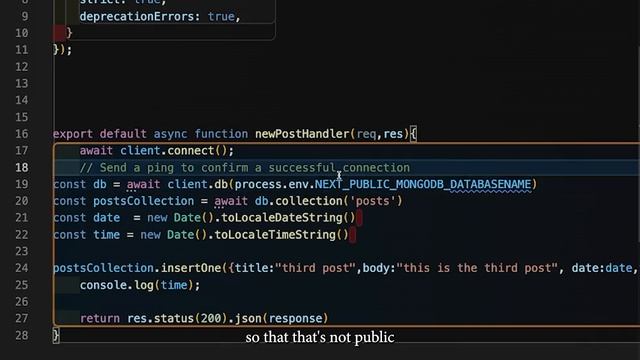This screenshot has height=360, width=640.
Task: Click 'NEXT_PUBLIC_MONGODB_DATABASENAME' environment variable
Action: (423, 184)
